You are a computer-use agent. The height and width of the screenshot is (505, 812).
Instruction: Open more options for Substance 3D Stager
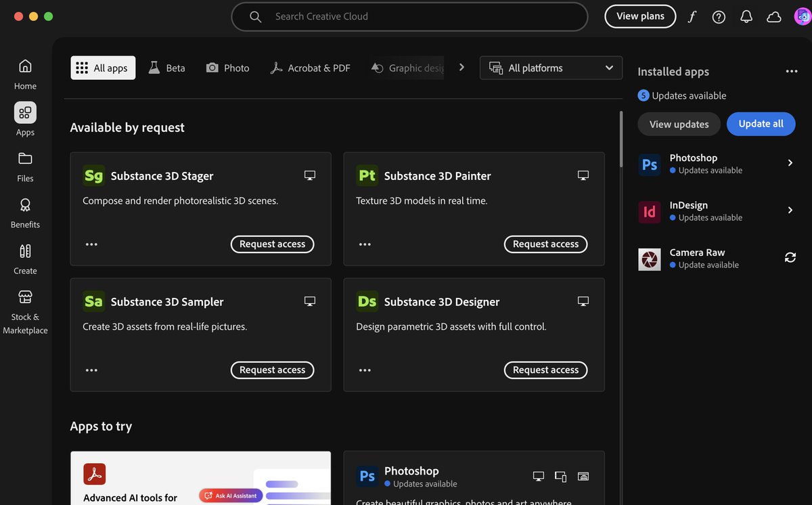click(x=91, y=244)
